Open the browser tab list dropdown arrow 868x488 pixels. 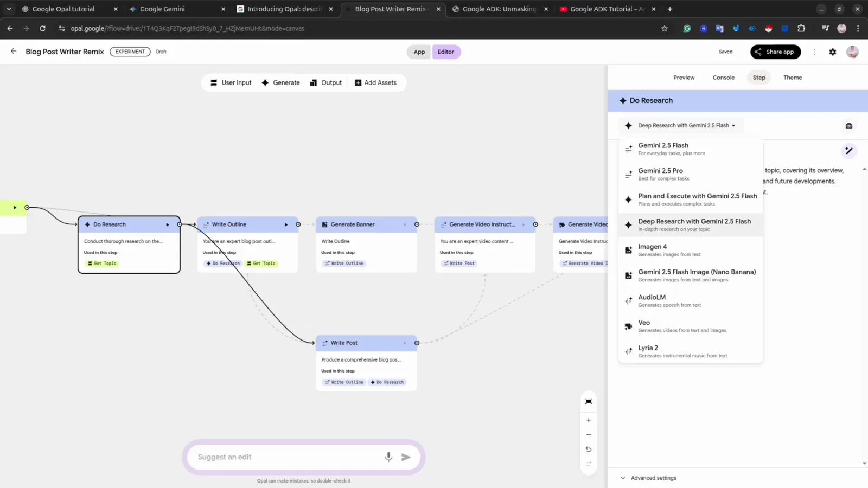pyautogui.click(x=9, y=9)
